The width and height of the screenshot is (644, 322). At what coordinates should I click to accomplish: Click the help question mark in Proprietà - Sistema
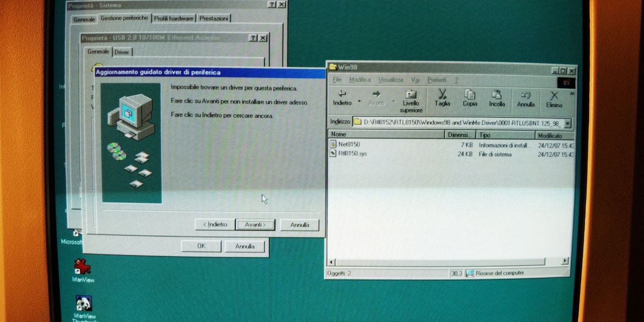[x=272, y=4]
